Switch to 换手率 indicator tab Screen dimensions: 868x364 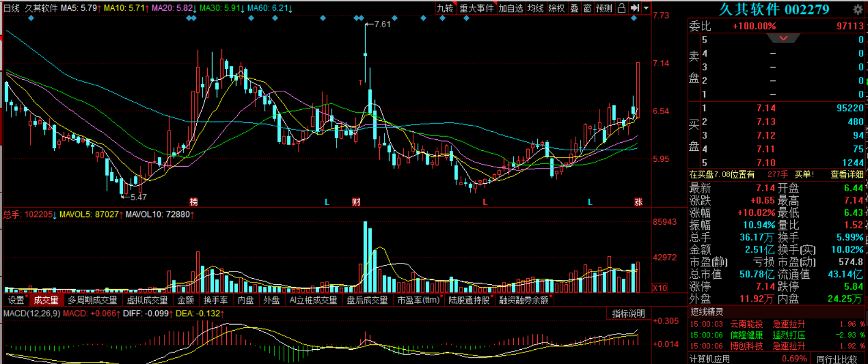pos(215,300)
